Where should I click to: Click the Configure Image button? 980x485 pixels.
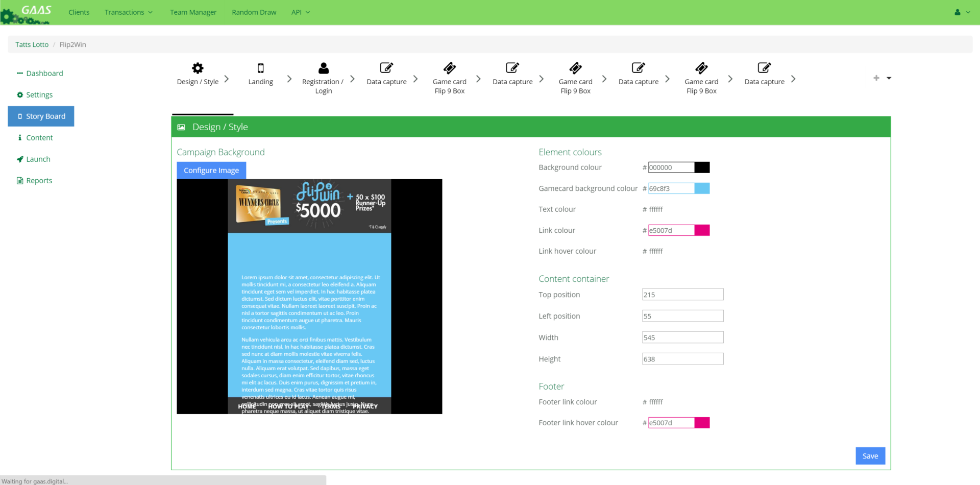point(211,171)
